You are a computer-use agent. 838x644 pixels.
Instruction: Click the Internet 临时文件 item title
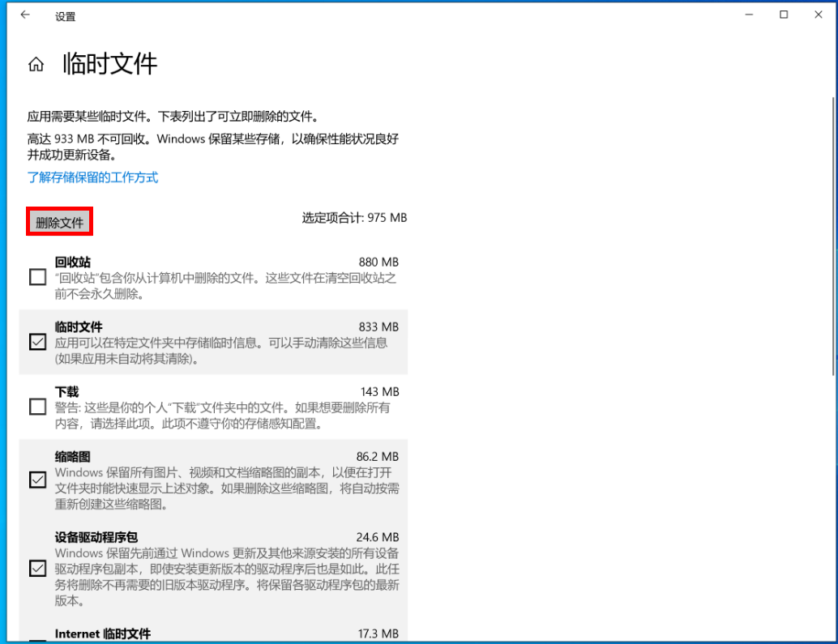pos(103,633)
